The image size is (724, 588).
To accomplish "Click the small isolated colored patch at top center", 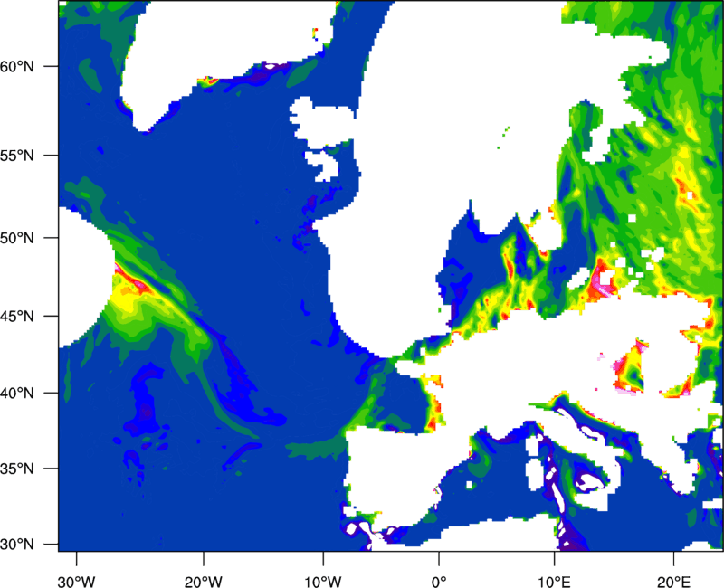I will tap(315, 33).
